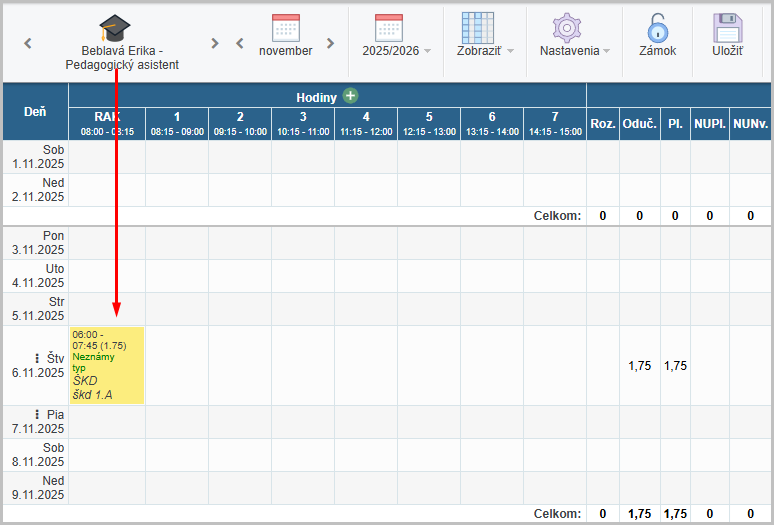This screenshot has height=525, width=774.
Task: Go to previous month before november
Action: pos(240,43)
